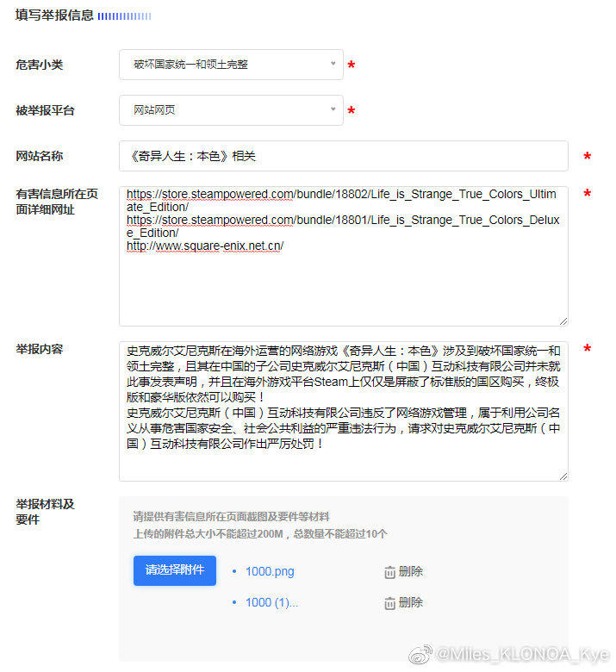
Task: Open the attached file 1000 (1)...
Action: pos(271,602)
